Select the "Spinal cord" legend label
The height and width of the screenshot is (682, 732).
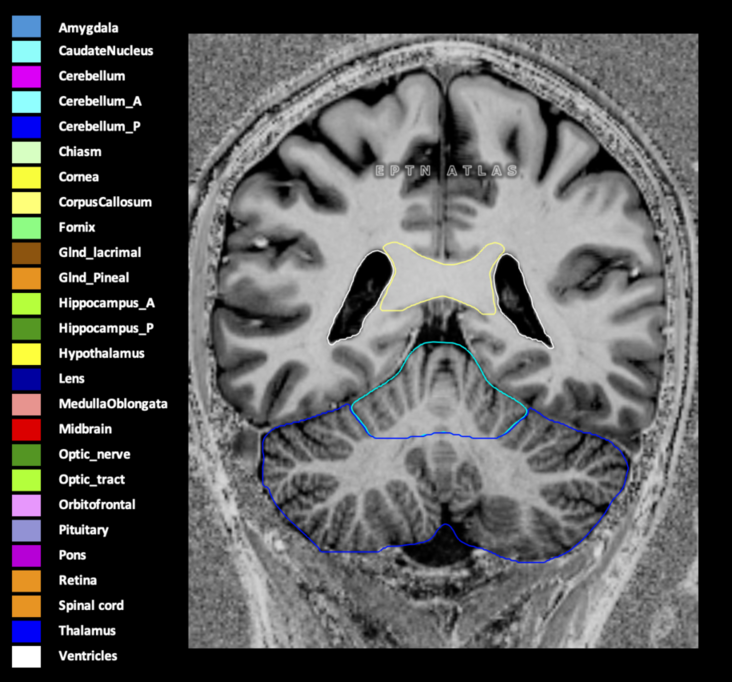[91, 605]
